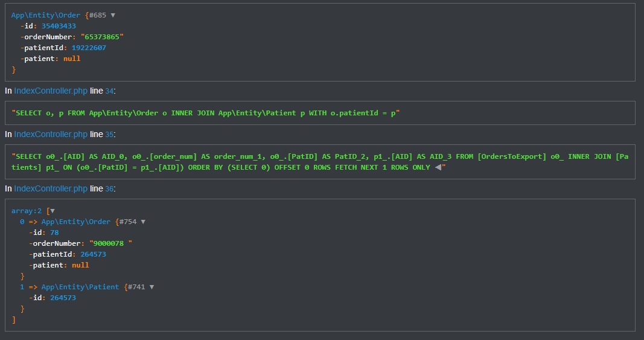Select orderNumber value "9000078 "

pyautogui.click(x=110, y=243)
